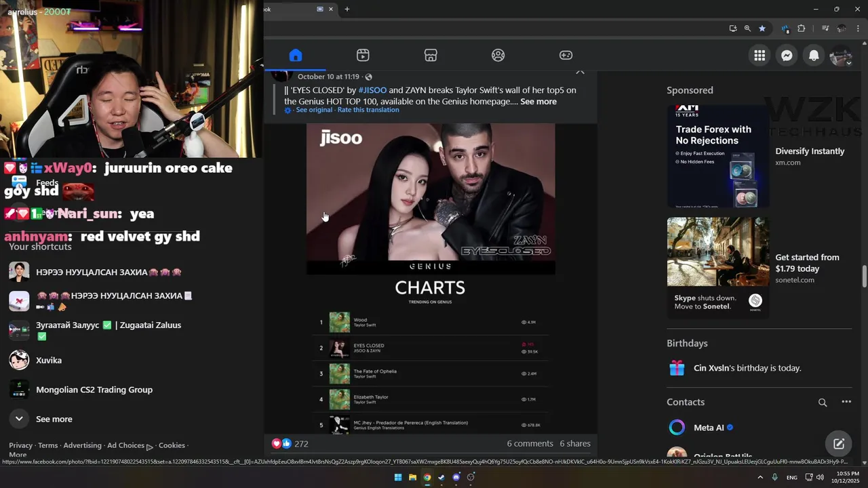This screenshot has height=488, width=868.
Task: Open the Facebook Groups/Friends tab
Action: pos(498,56)
